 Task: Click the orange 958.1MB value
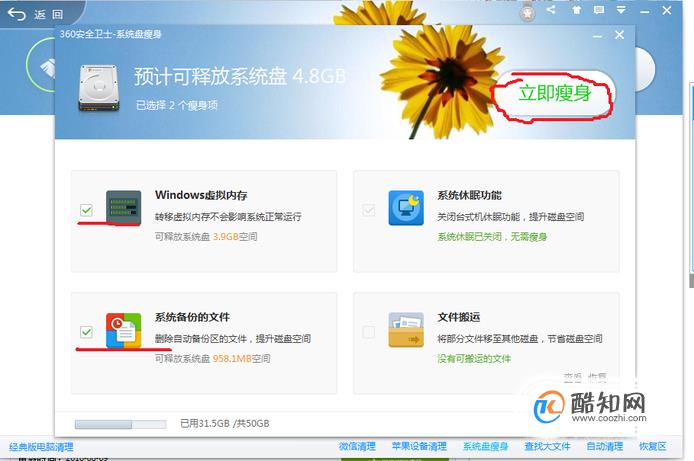[232, 358]
